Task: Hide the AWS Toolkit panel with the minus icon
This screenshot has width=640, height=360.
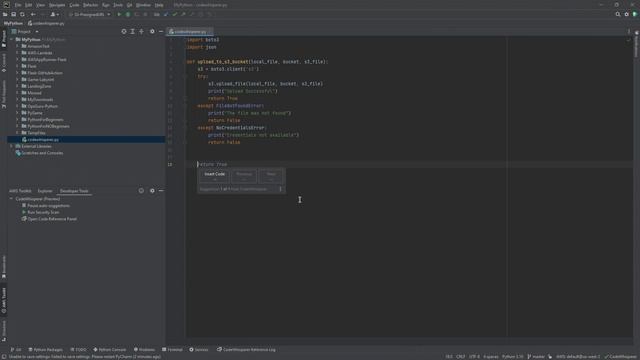Action: tap(161, 191)
